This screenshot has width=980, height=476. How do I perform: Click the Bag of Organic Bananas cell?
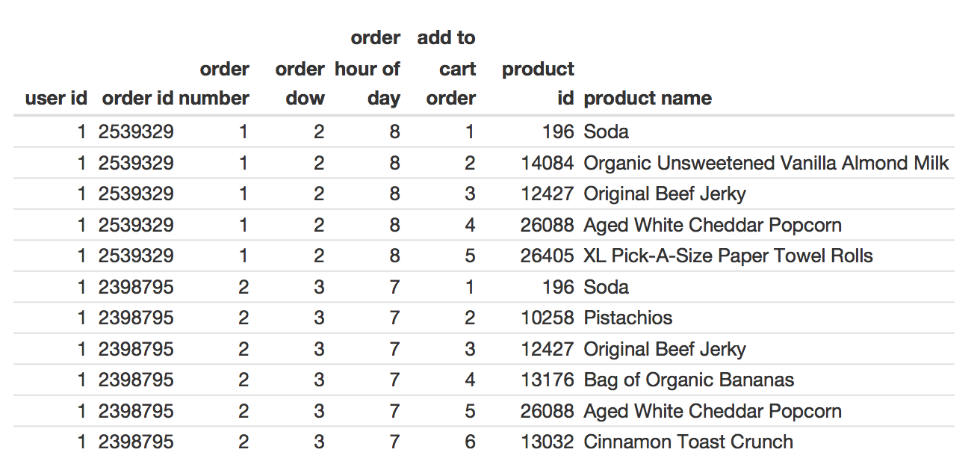point(689,380)
